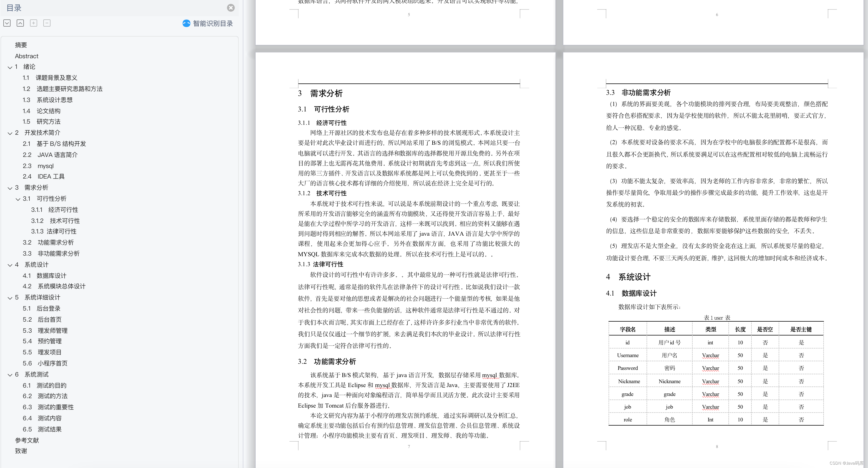Jump to 摘要 in the outline

[21, 45]
